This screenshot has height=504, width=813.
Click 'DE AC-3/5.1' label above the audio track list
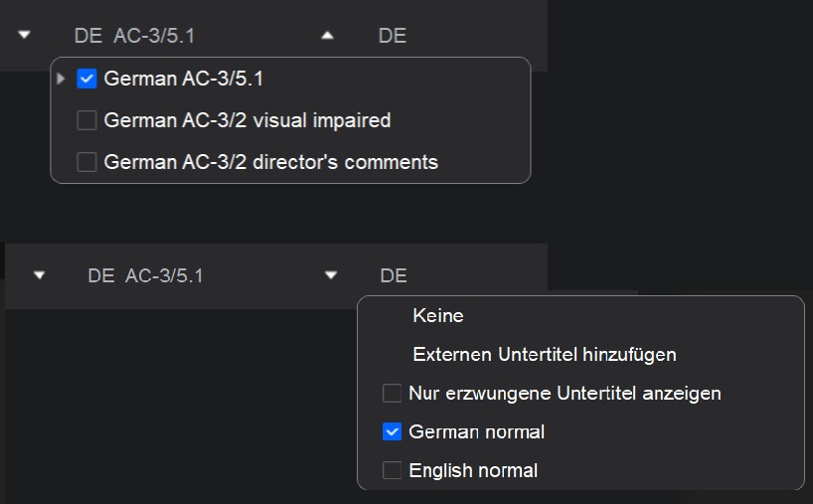134,36
